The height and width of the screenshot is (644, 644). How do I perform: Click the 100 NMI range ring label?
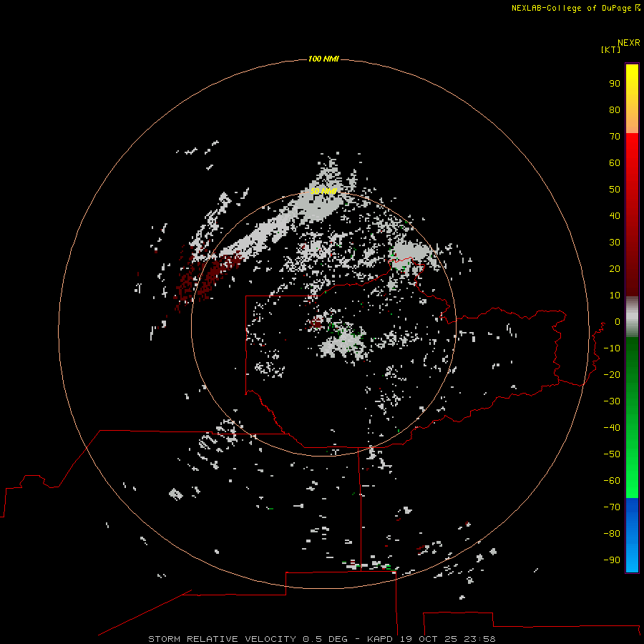[x=323, y=59]
